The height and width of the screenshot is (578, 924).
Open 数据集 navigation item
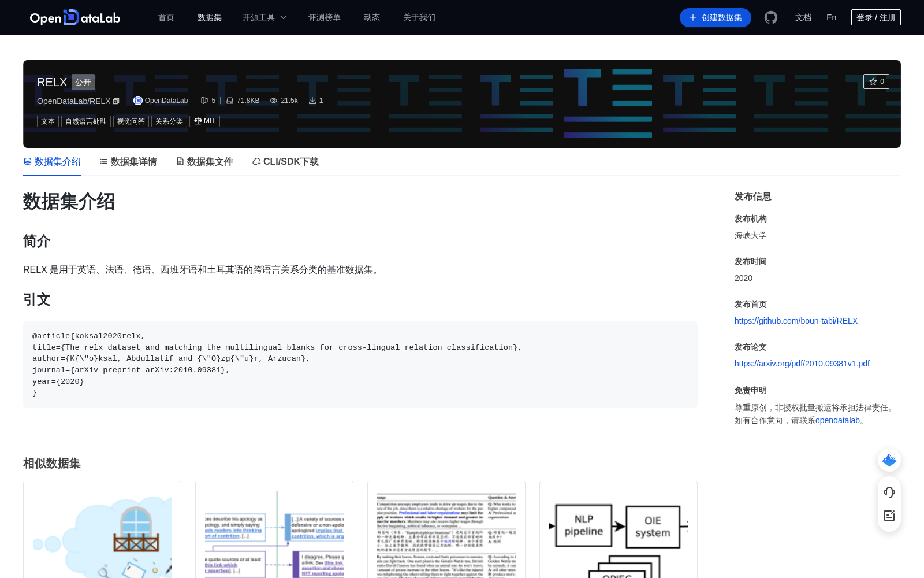210,18
